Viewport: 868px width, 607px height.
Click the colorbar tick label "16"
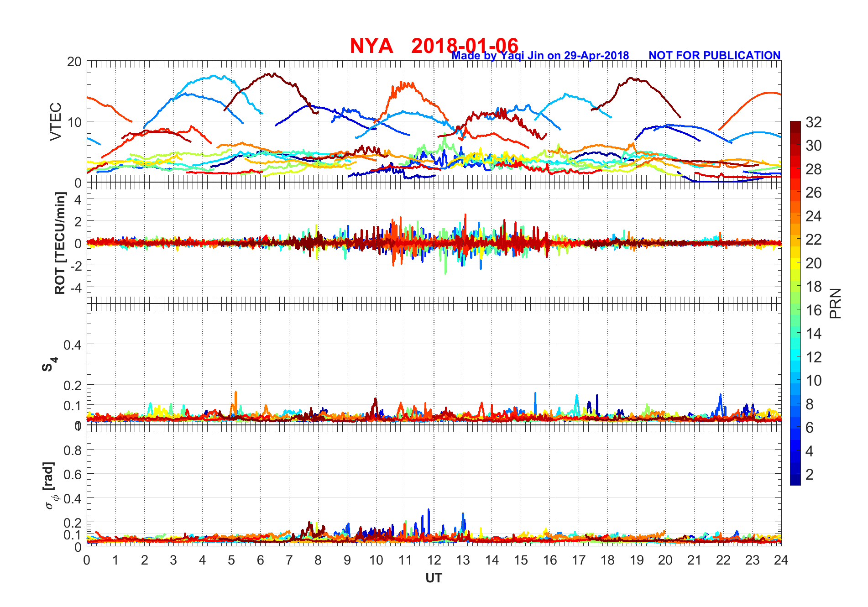(814, 310)
